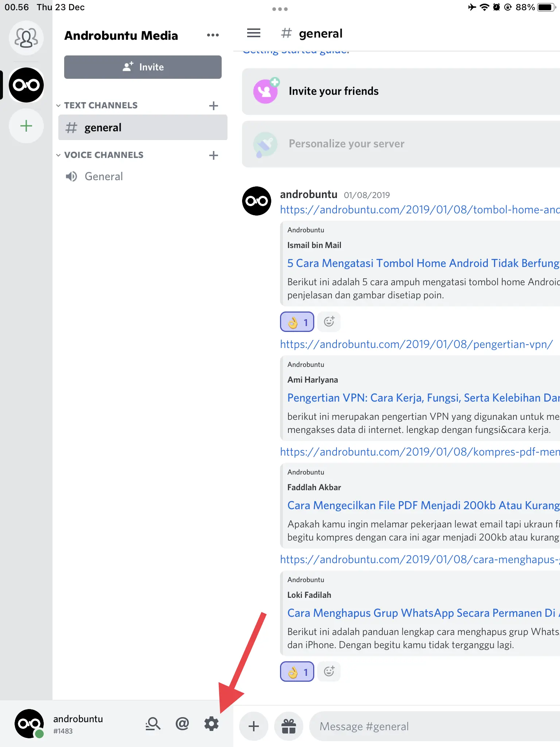Screen dimensions: 560x747
Task: Attach a file with plus button
Action: point(254,726)
